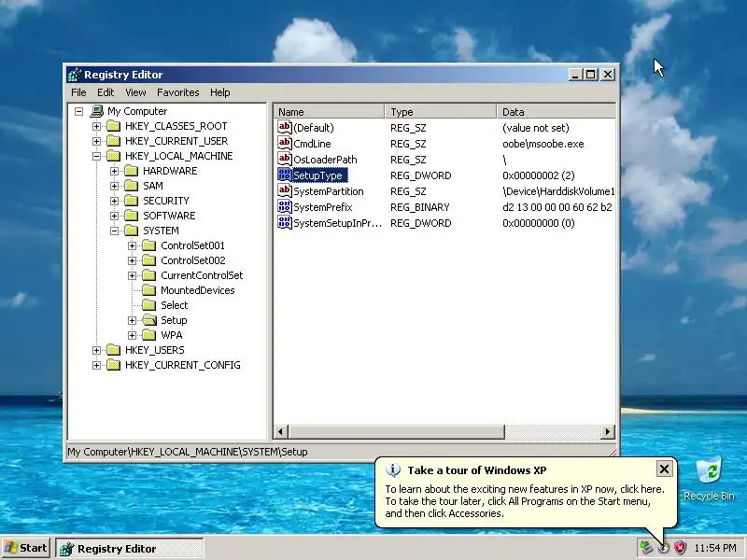Click the HKEY_LOCAL_MACHINE folder icon
This screenshot has height=560, width=747.
pyautogui.click(x=113, y=156)
